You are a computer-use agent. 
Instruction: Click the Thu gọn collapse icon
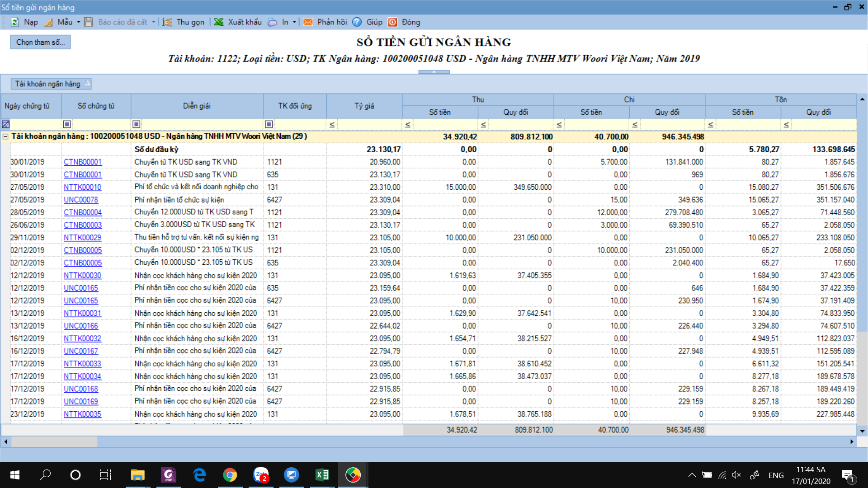(x=167, y=22)
